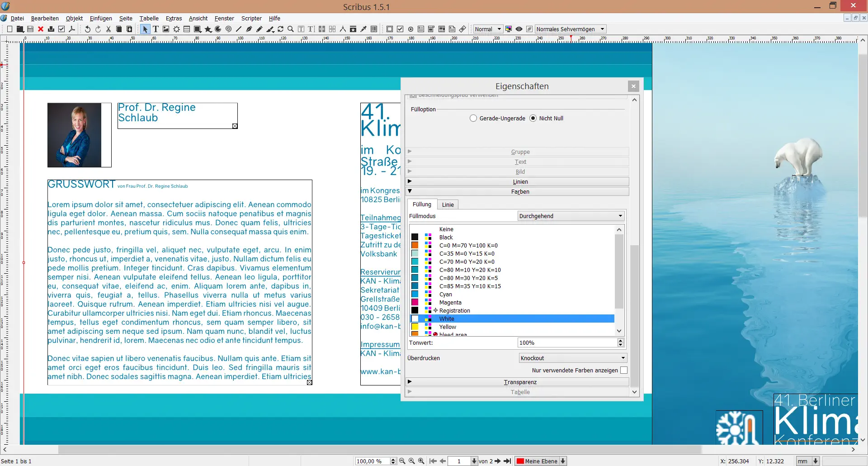
Task: Select the Nicht Null fill rule
Action: click(x=534, y=118)
